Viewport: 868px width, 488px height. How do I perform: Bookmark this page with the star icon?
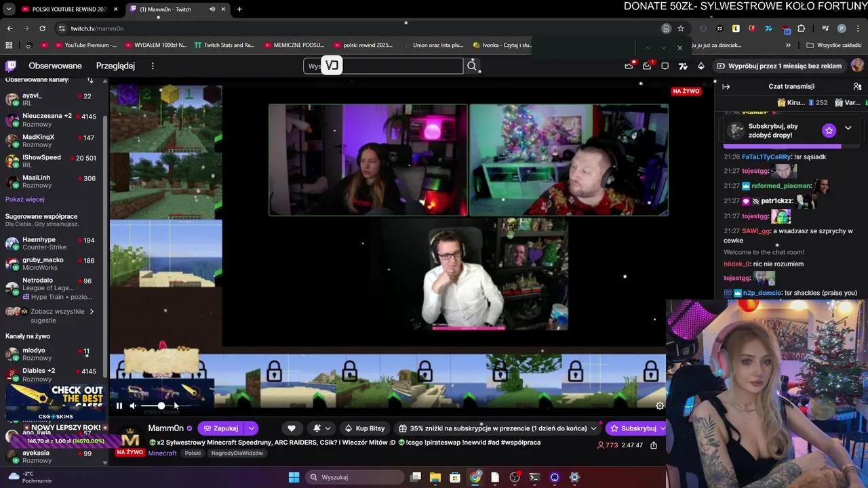coord(681,28)
